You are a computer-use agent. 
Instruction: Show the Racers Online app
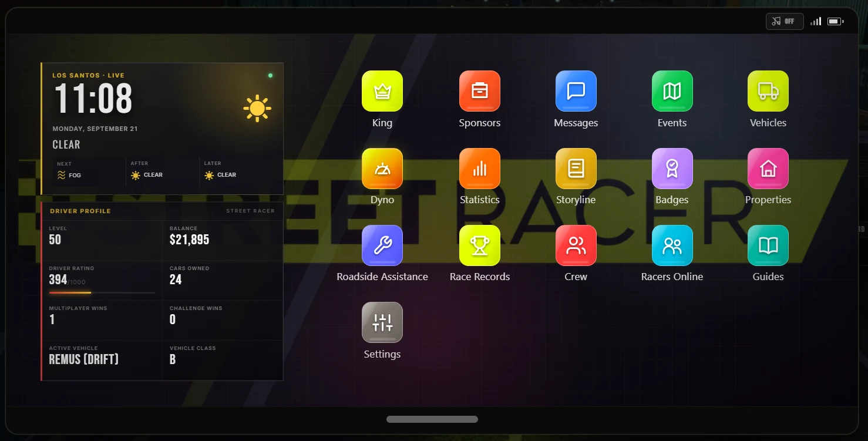pos(672,245)
